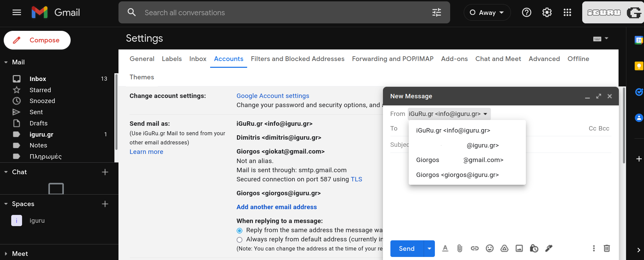Insert signature pen icon
The width and height of the screenshot is (644, 260).
pyautogui.click(x=549, y=248)
